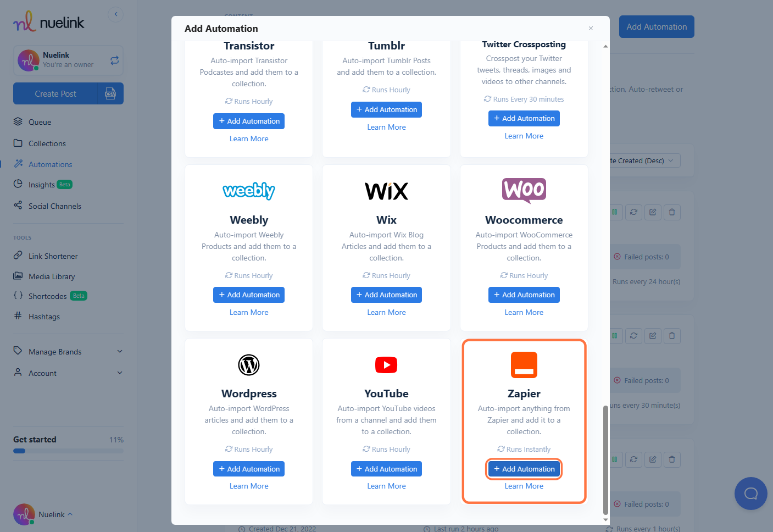Image resolution: width=773 pixels, height=532 pixels.
Task: Click trash icon on second automation row
Action: point(672,336)
